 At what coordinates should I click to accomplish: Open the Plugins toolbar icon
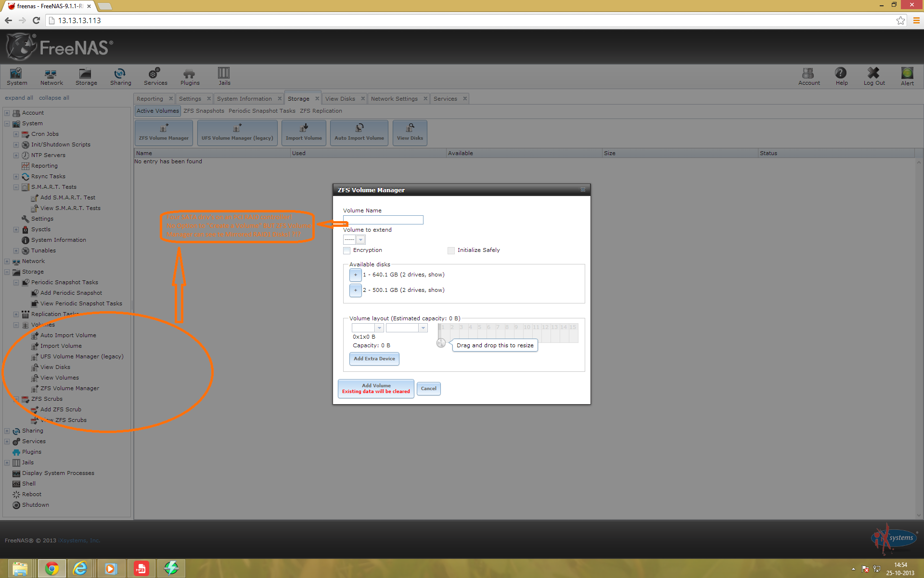190,77
